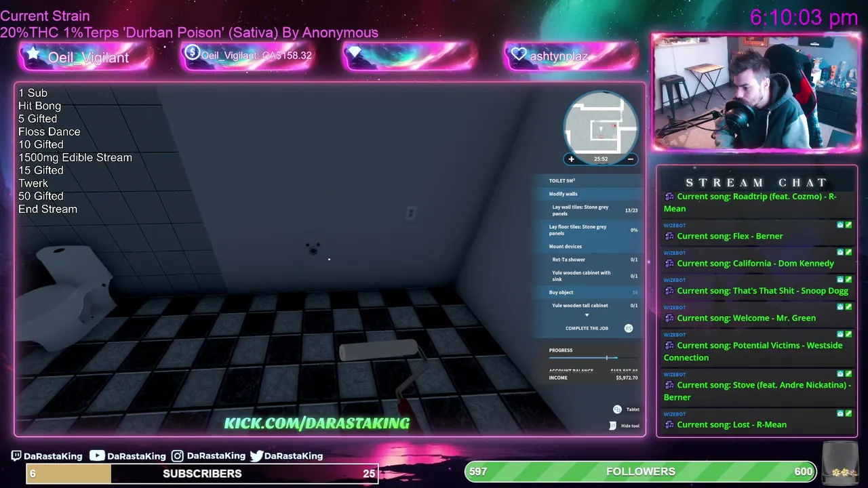The width and height of the screenshot is (868, 488).
Task: Click the heart icon beside ashtynplaz
Action: point(519,54)
